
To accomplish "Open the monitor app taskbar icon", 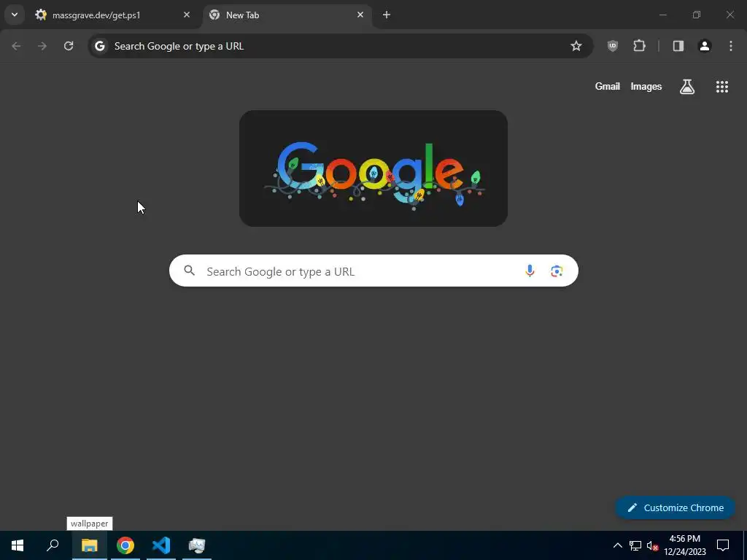I will click(197, 545).
